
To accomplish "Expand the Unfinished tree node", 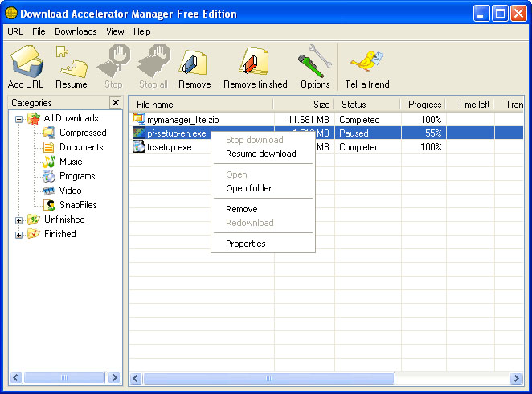I will 19,220.
